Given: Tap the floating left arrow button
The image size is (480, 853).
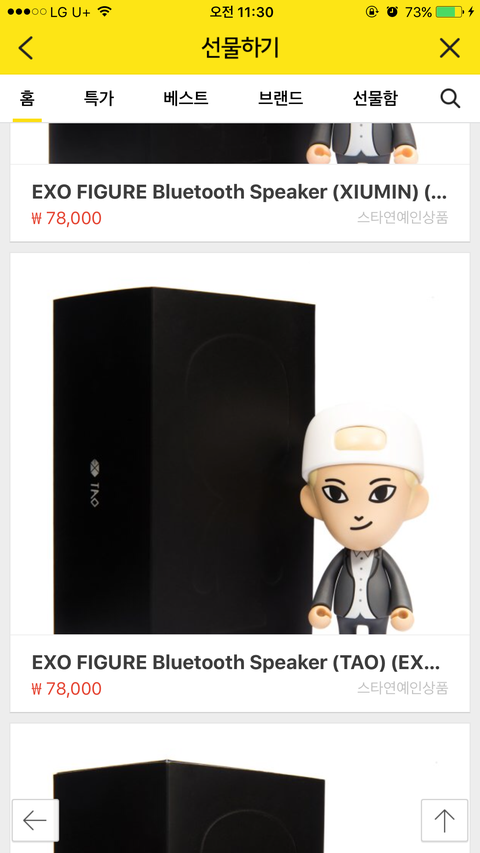Looking at the screenshot, I should click(x=35, y=820).
